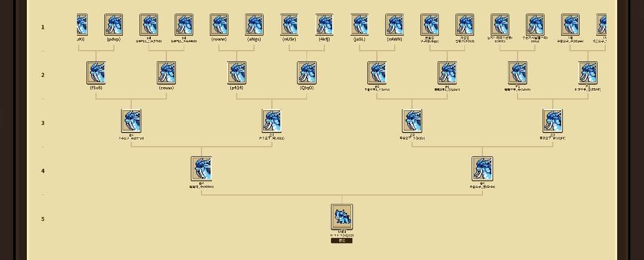
Task: Click the dragon portrait labeled (nUSr)
Action: (289, 25)
